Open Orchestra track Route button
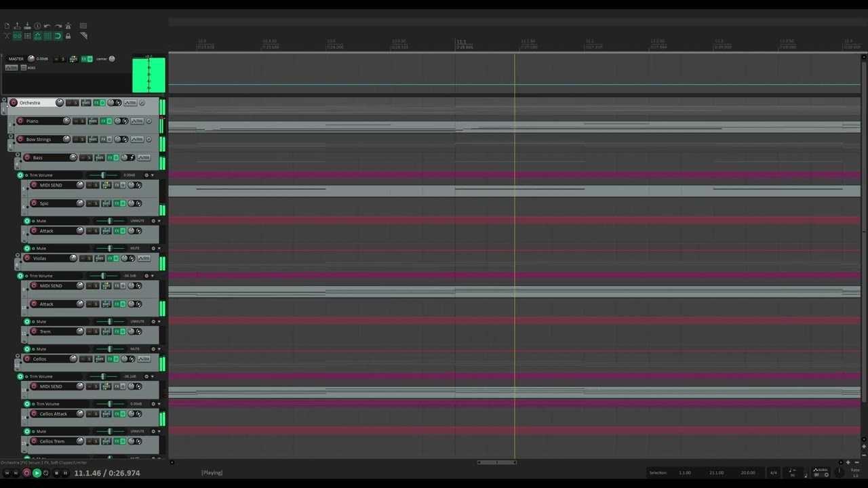 (86, 103)
